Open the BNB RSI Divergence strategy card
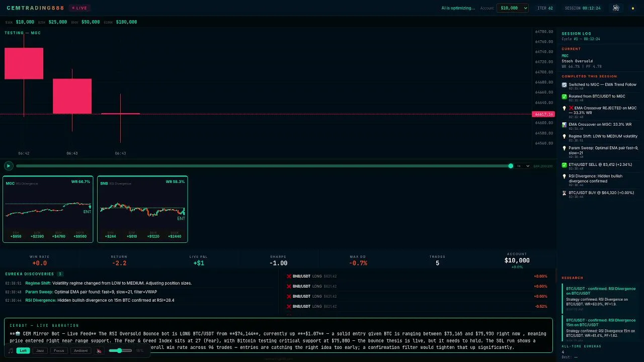The image size is (644, 362). tap(142, 209)
